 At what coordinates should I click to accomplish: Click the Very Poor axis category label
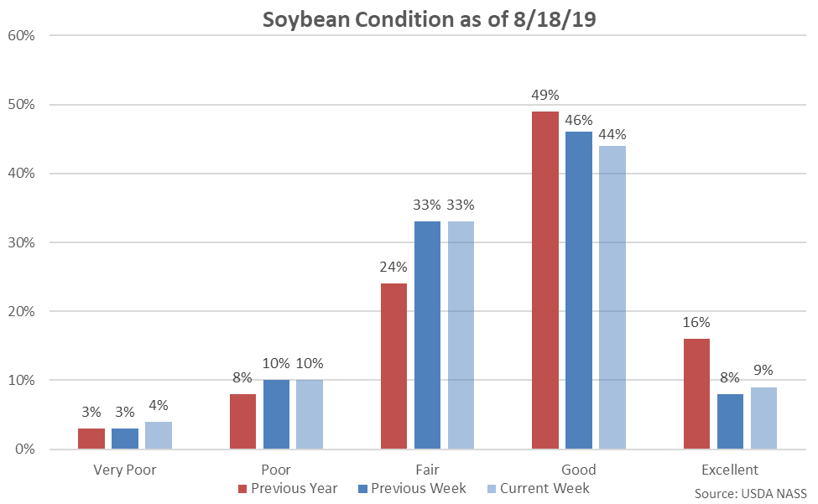click(124, 470)
